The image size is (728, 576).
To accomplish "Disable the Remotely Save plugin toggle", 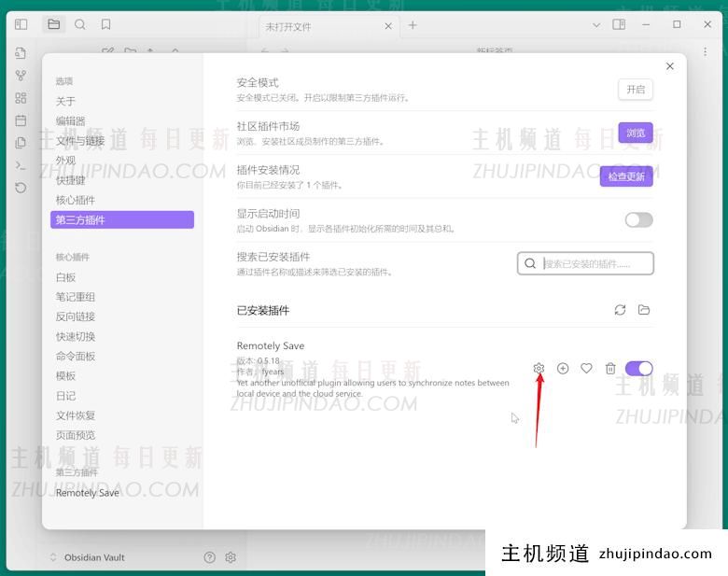I will tap(638, 369).
